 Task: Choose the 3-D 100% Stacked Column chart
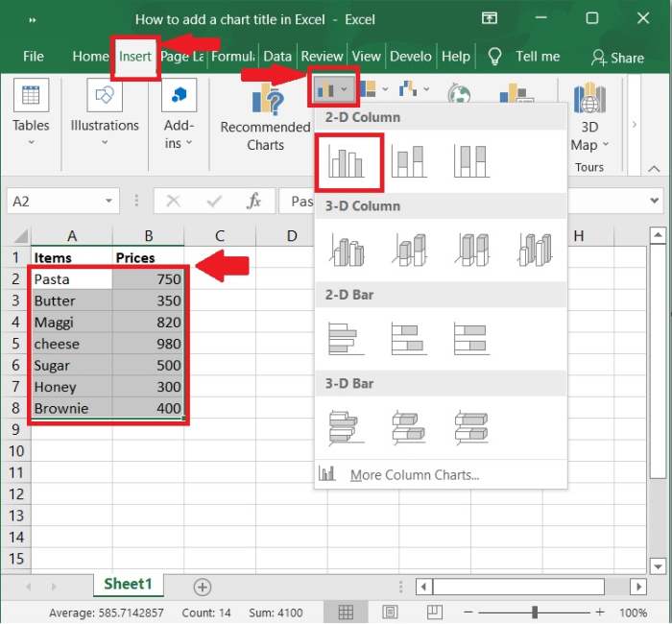point(471,250)
